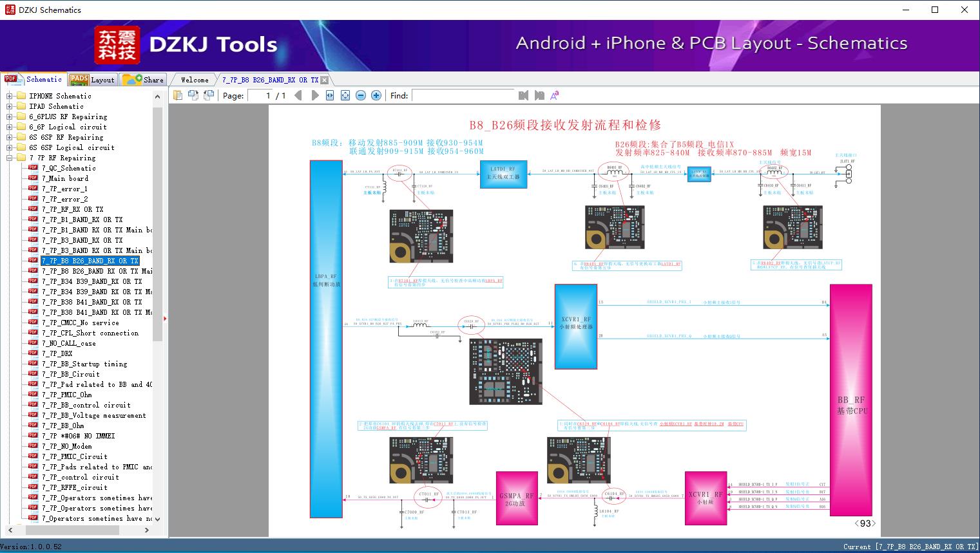Select 7_7P_B3_BAND_RX OR TX tree item

point(82,240)
